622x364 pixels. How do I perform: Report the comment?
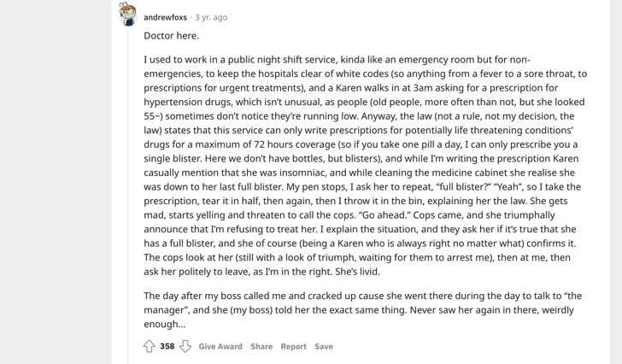pyautogui.click(x=294, y=346)
